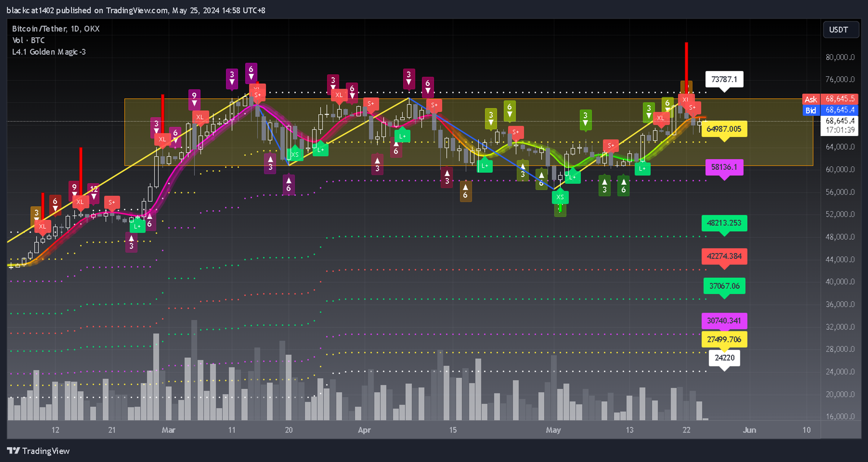868x462 pixels.
Task: Click the 12 countdown signal marker on the chart
Action: [x=94, y=192]
